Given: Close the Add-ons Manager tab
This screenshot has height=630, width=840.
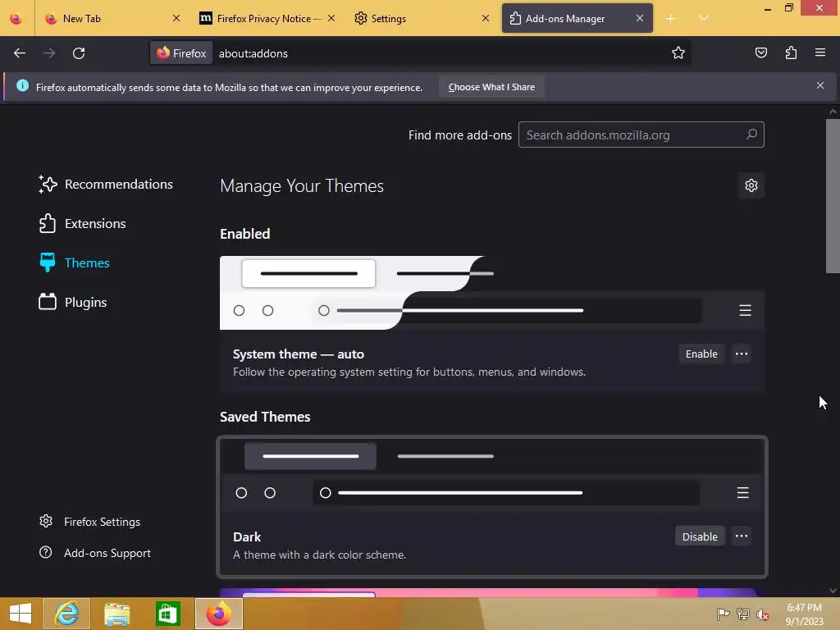Looking at the screenshot, I should (640, 18).
